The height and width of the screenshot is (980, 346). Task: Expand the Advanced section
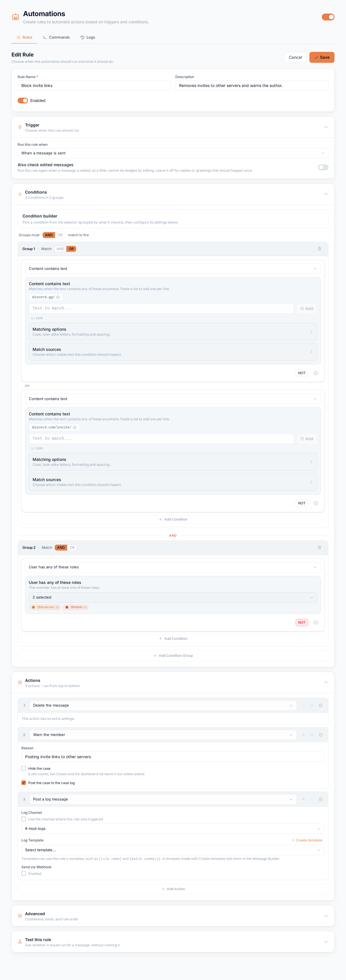pyautogui.click(x=173, y=916)
